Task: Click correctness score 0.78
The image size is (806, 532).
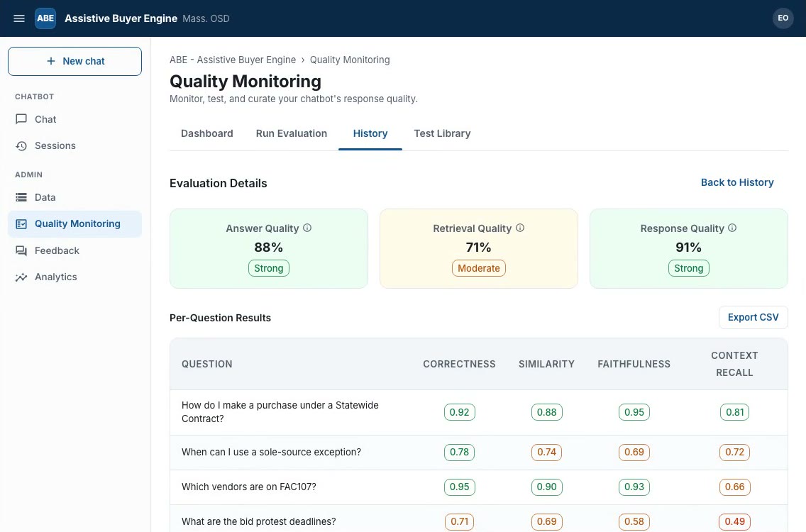Action: [460, 453]
